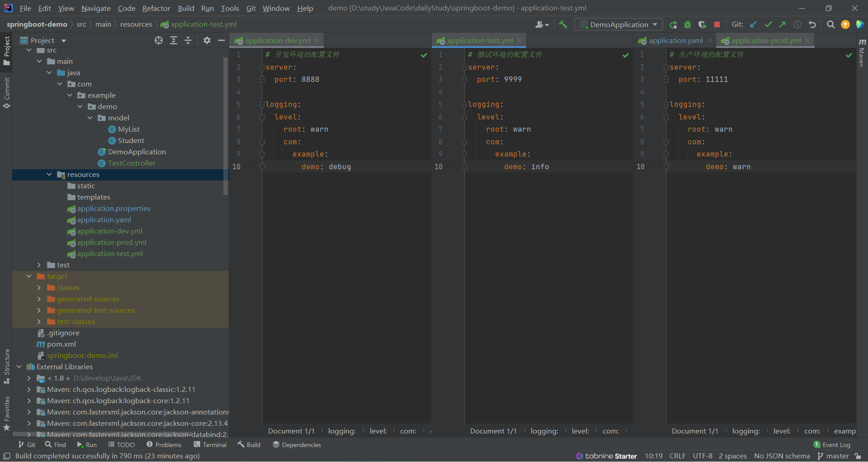Click resources breadcrumb in navigation bar
The image size is (868, 462).
(x=136, y=24)
